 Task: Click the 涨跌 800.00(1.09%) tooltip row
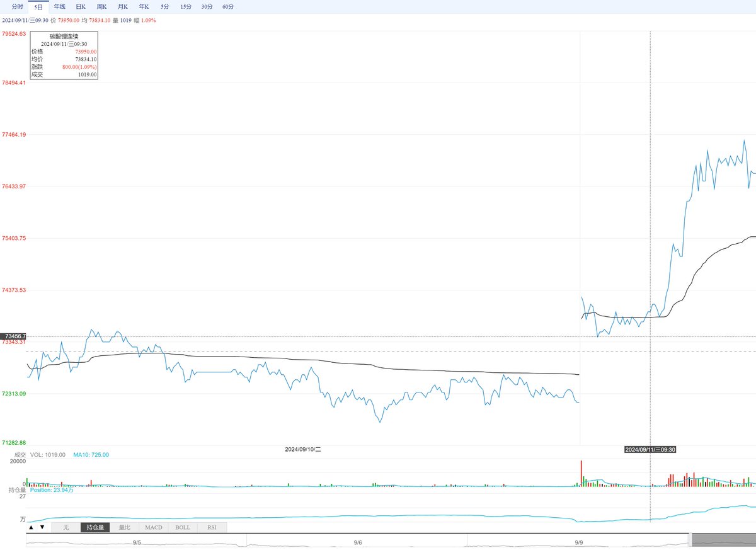(x=64, y=67)
